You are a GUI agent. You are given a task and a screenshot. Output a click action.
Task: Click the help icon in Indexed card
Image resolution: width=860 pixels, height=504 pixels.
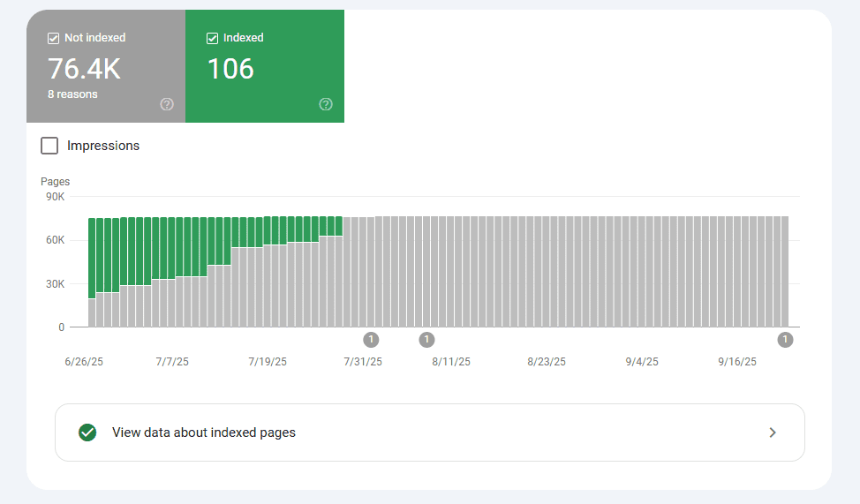(x=326, y=104)
